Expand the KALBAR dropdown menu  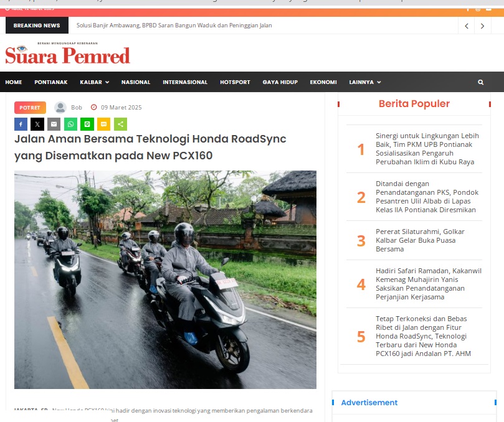point(95,82)
